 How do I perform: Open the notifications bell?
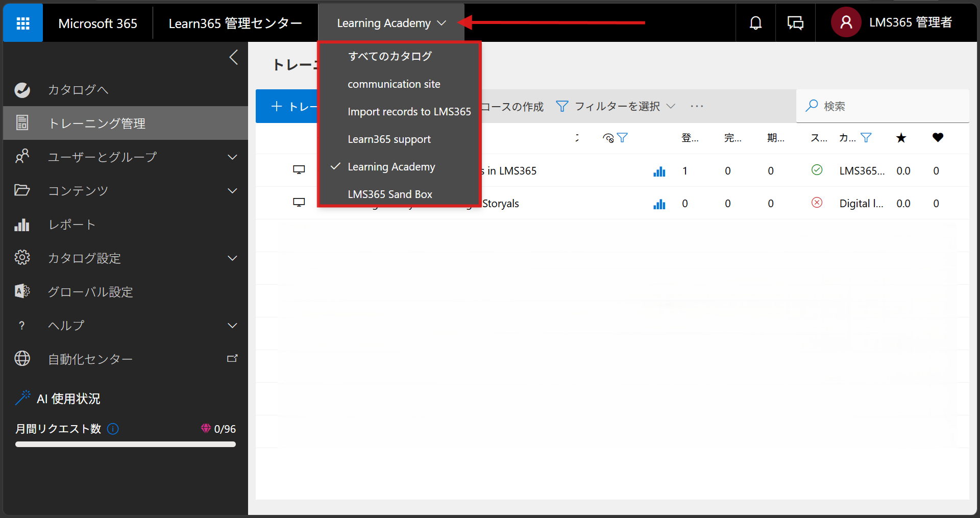pos(755,23)
